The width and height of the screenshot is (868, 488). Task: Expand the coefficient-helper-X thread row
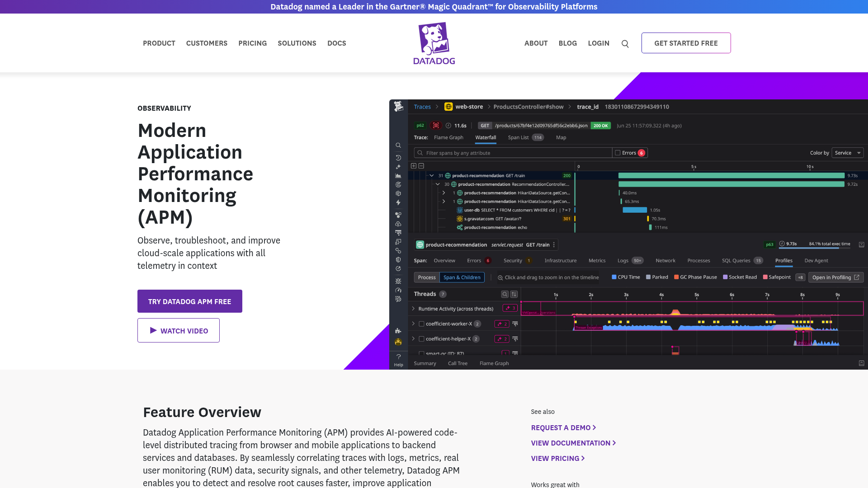coord(413,339)
